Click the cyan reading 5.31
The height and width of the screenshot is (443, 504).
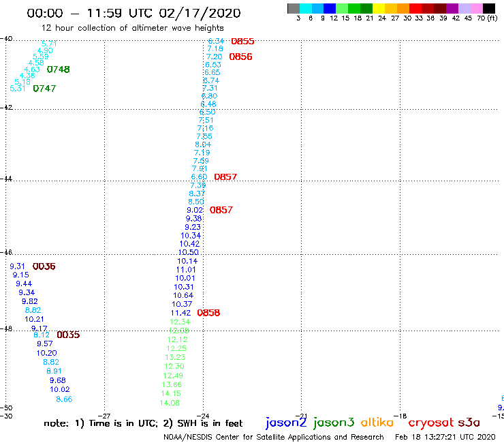point(18,89)
